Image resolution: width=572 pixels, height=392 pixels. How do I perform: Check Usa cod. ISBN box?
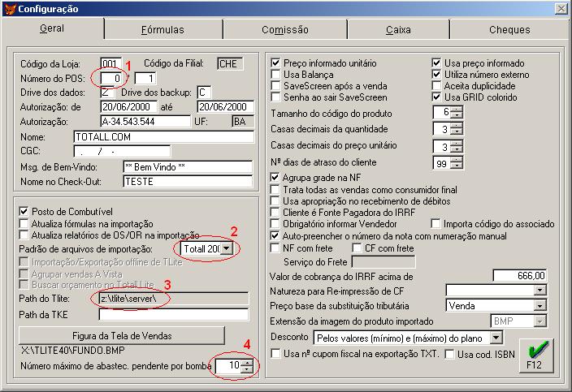(449, 354)
